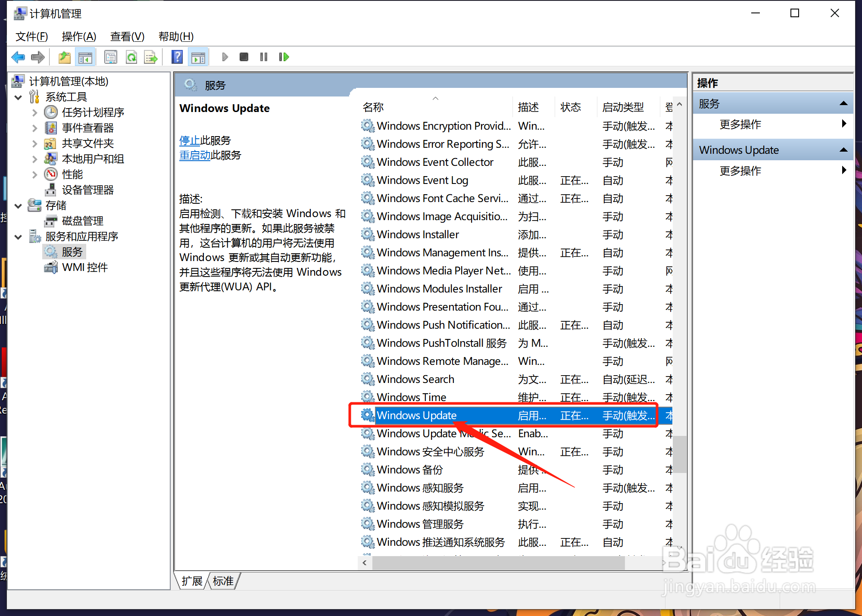Switch to the 标准 tab
The image size is (862, 616).
(x=223, y=581)
